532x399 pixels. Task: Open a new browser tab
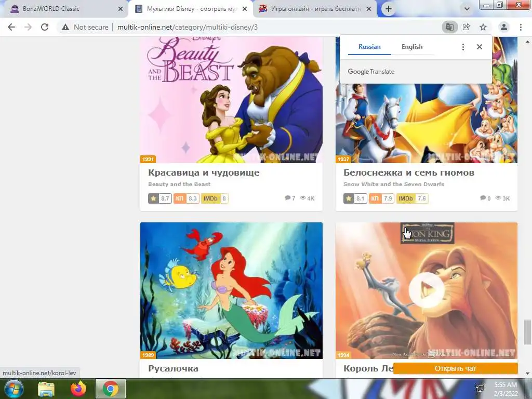pyautogui.click(x=389, y=9)
